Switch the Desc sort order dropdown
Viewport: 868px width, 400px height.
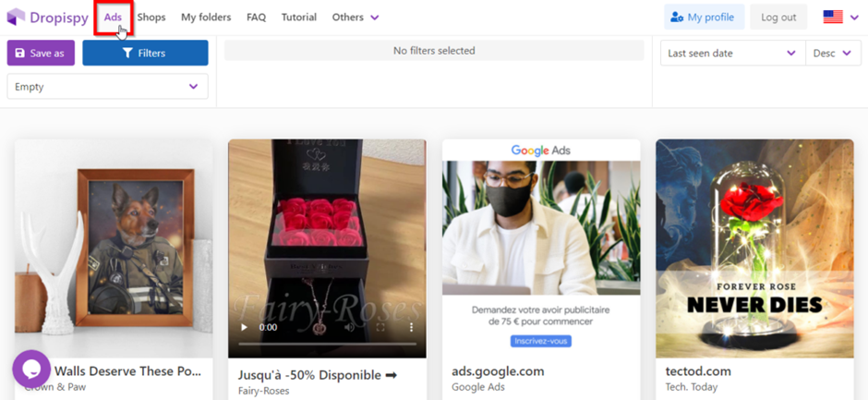833,54
